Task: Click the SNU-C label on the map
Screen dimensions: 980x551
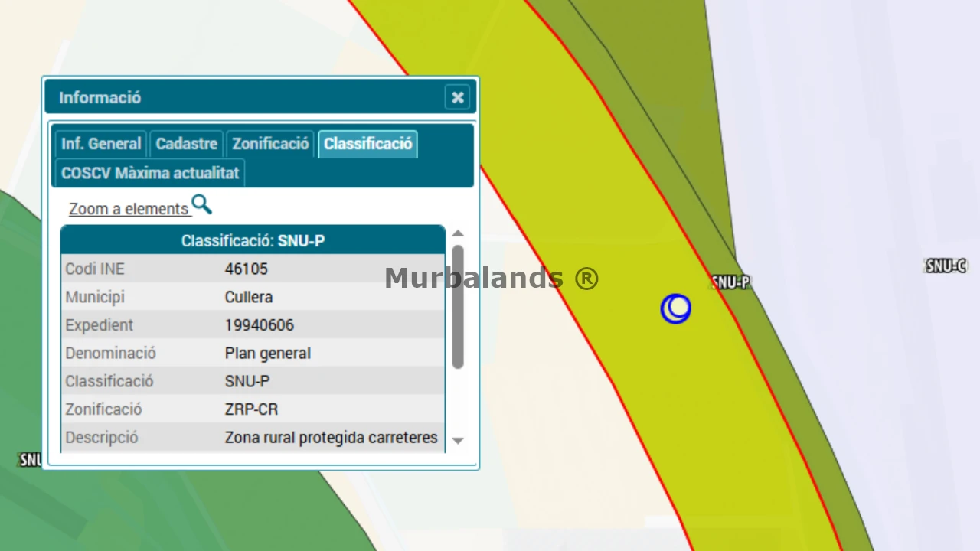Action: [946, 266]
